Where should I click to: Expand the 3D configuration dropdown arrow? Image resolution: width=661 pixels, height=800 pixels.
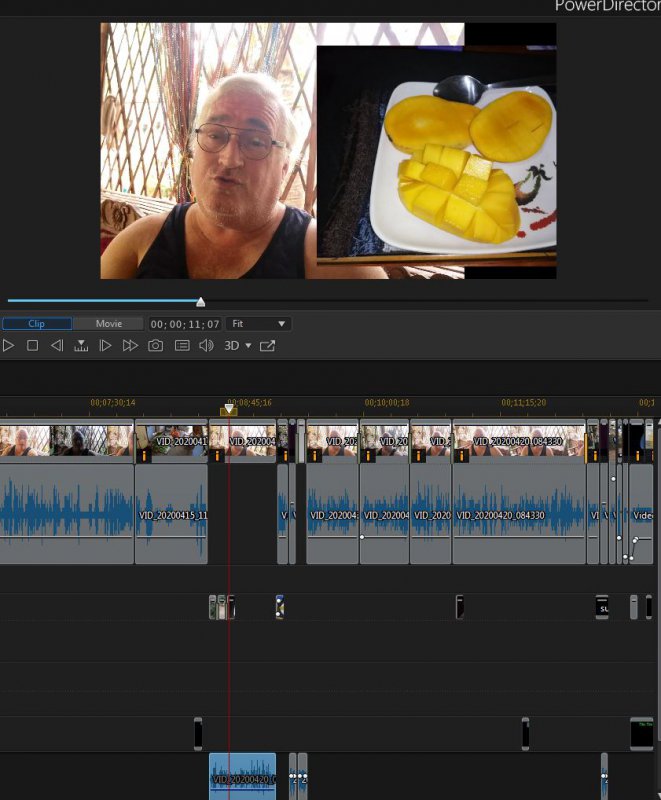248,346
